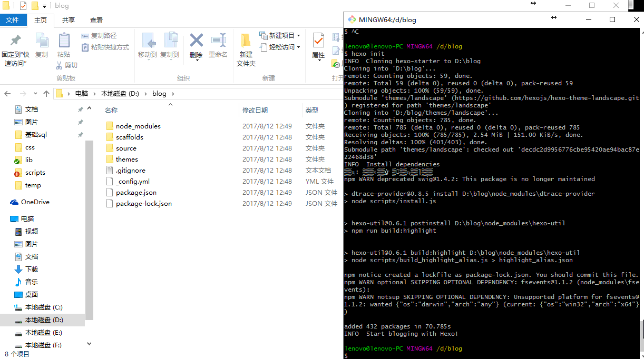644x359 pixels.
Task: Select the source folder name
Action: coord(126,148)
